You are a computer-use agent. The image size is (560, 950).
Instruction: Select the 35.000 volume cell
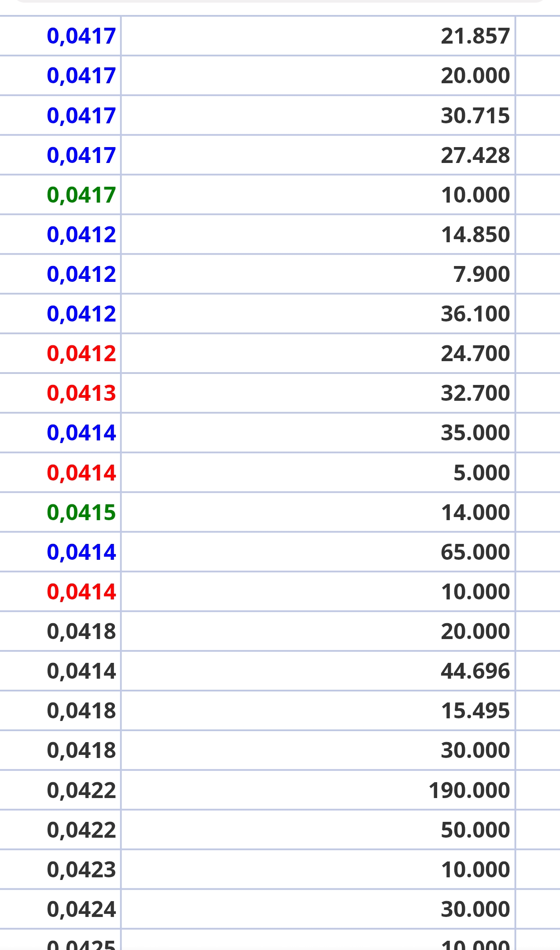click(x=318, y=432)
